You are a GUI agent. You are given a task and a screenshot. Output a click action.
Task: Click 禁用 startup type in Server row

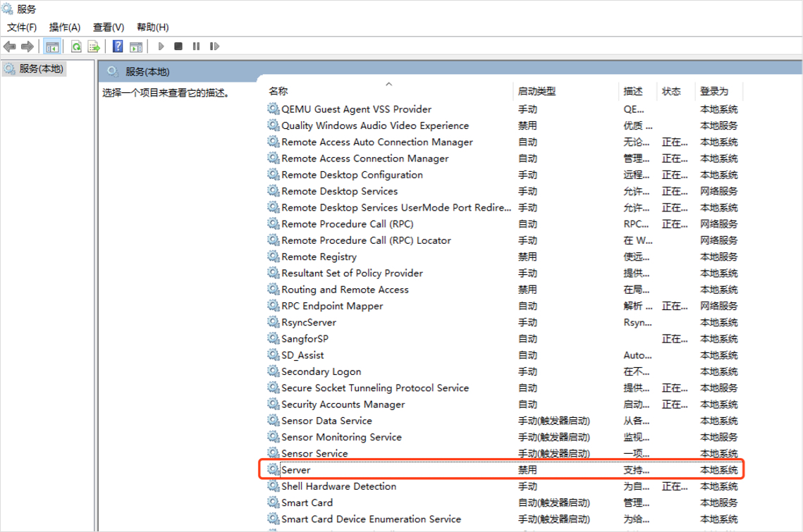pyautogui.click(x=527, y=469)
